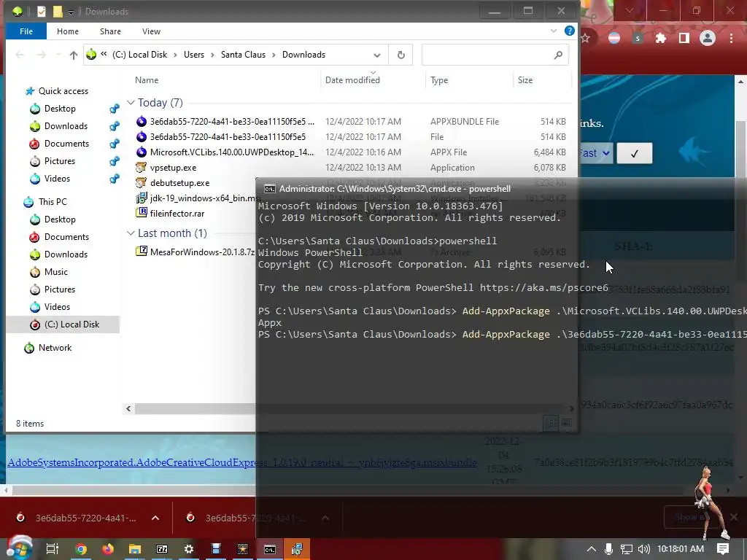This screenshot has width=747, height=560.
Task: Open the volume control in the system tray
Action: coord(643,549)
